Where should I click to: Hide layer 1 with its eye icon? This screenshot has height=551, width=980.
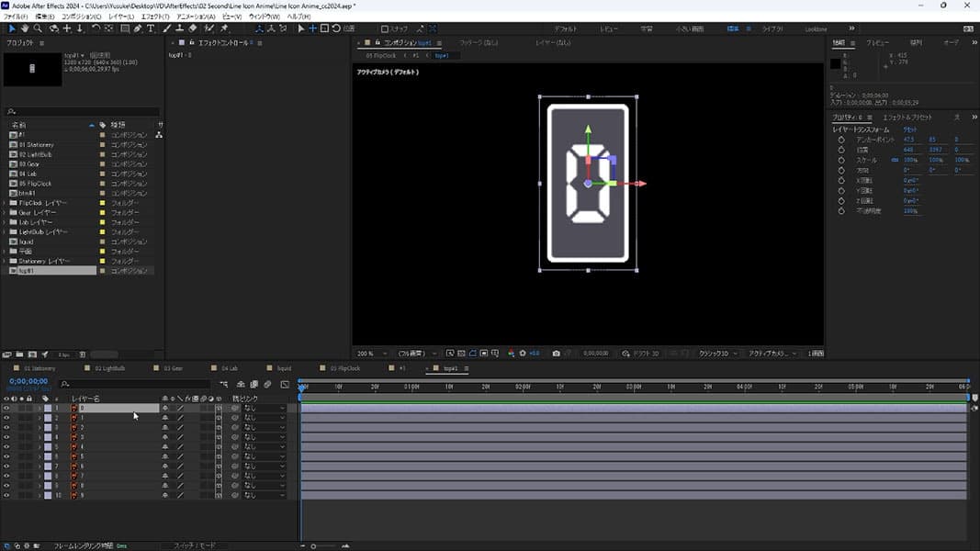6,408
